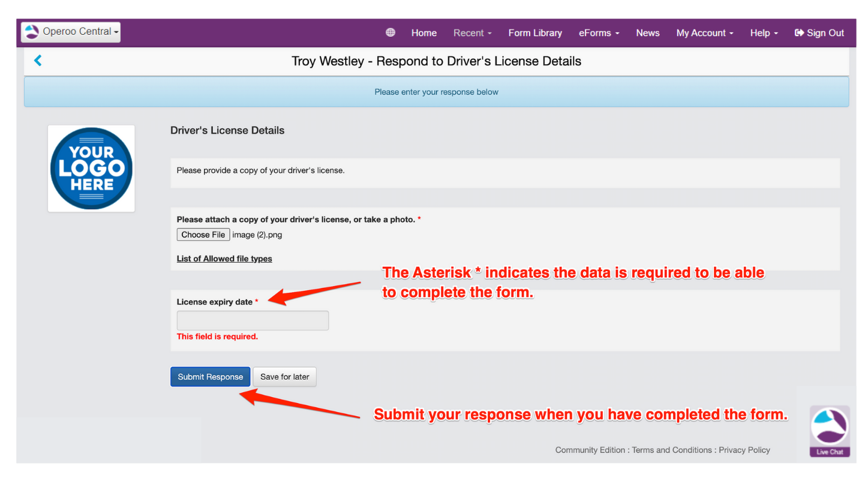Click the globe language icon in navbar

tap(391, 32)
